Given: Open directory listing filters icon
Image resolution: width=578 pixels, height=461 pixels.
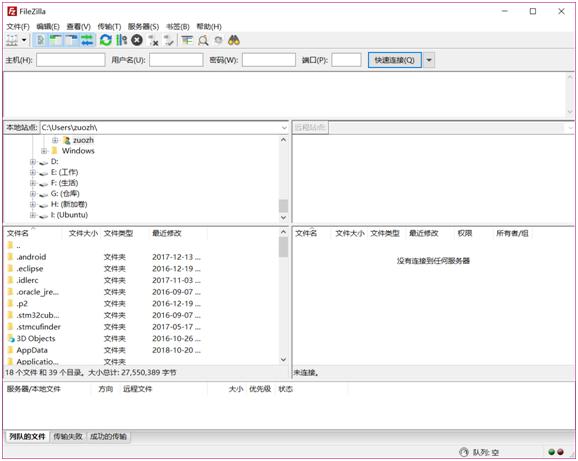Looking at the screenshot, I should (x=187, y=40).
